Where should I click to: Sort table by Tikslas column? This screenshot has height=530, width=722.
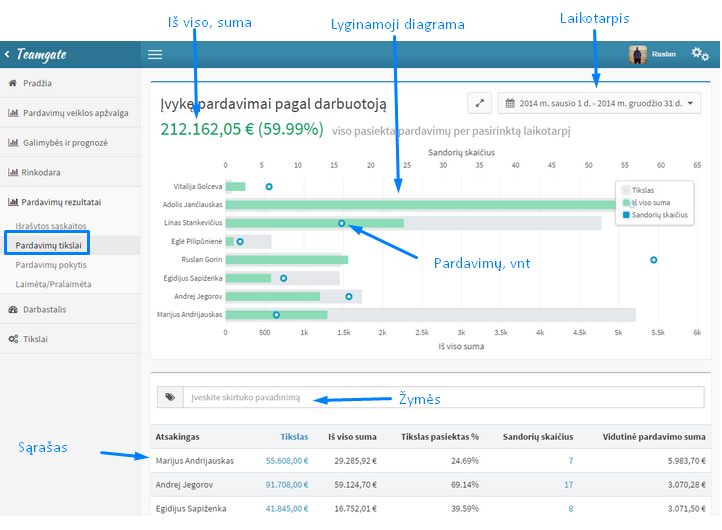pyautogui.click(x=294, y=437)
